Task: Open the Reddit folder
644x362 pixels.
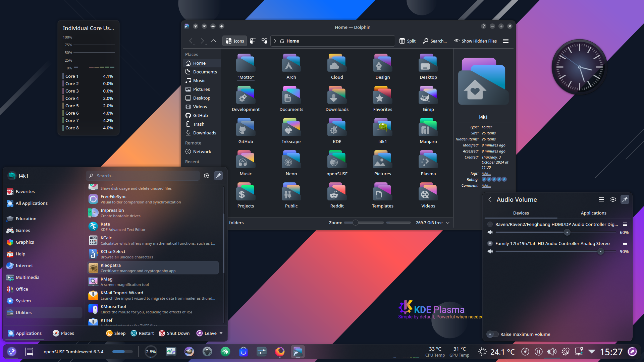Action: tap(337, 195)
